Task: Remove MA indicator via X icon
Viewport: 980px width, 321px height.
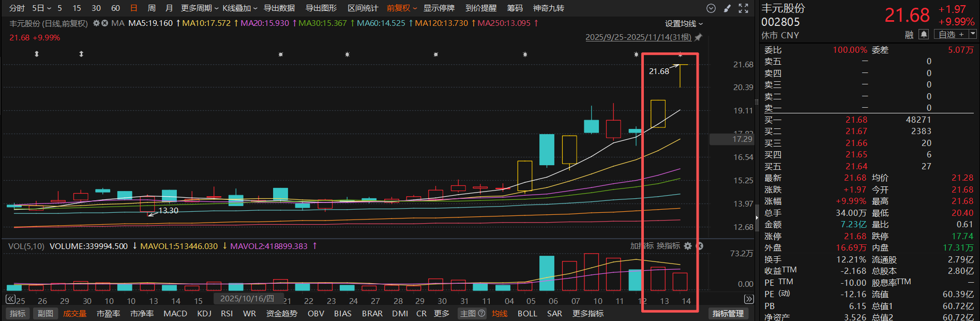Action: pos(104,23)
